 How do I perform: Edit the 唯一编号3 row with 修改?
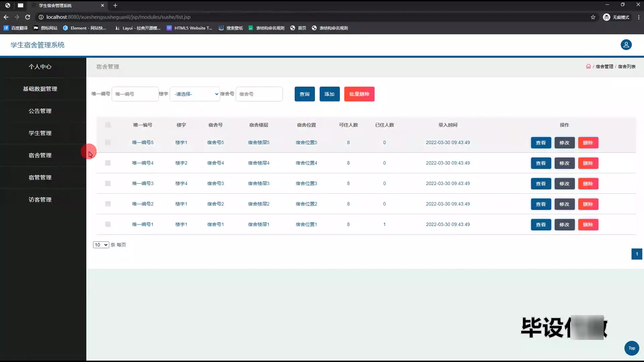[565, 184]
